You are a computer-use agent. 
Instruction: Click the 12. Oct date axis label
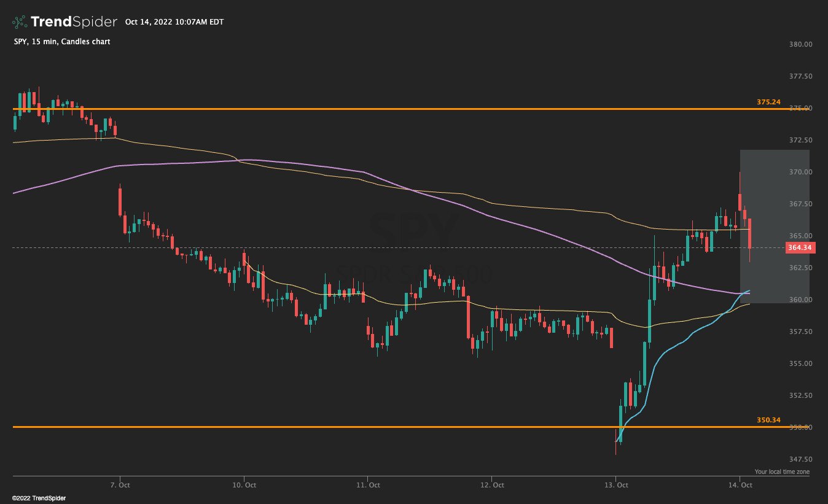[x=492, y=485]
